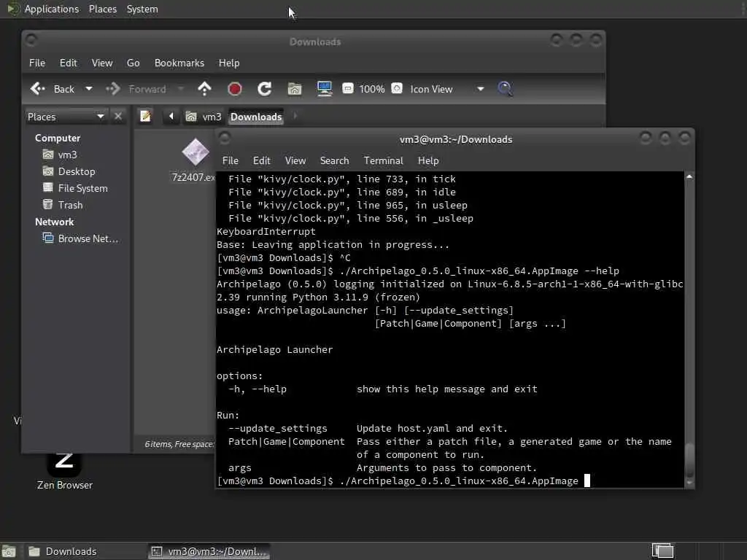
Task: Toggle the location text entry pencil icon
Action: 145,116
